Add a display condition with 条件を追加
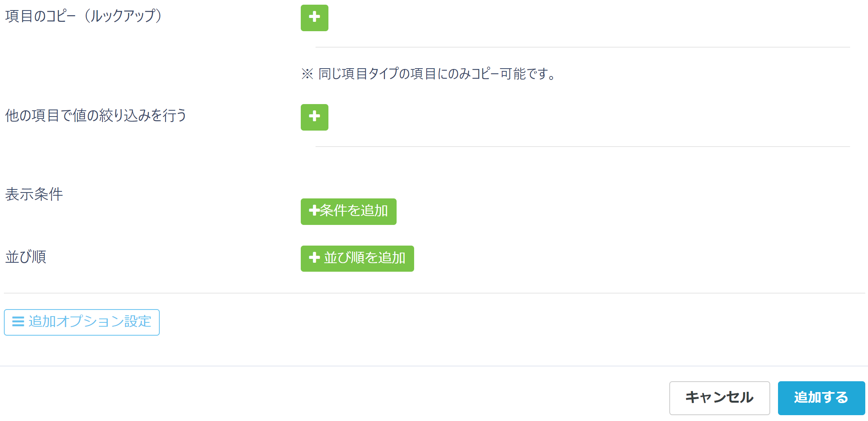868x421 pixels. (x=348, y=211)
